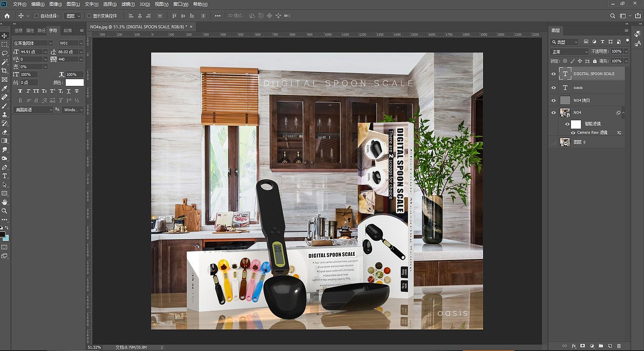Screen dimensions: 644x351
Task: Select the Zoom tool in toolbar
Action: [5, 211]
